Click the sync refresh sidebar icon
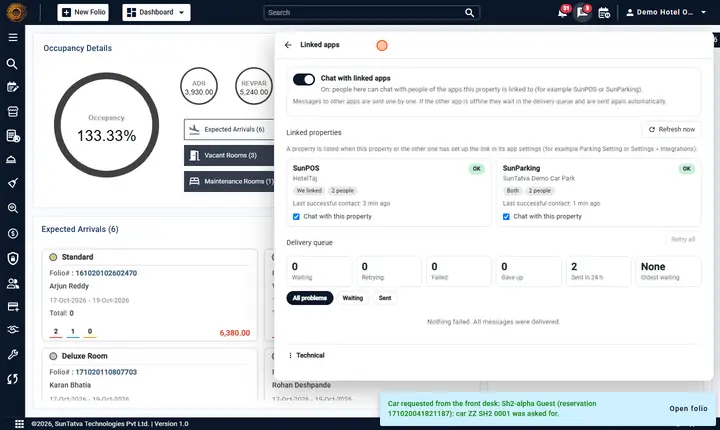Image resolution: width=720 pixels, height=430 pixels. pos(13,379)
